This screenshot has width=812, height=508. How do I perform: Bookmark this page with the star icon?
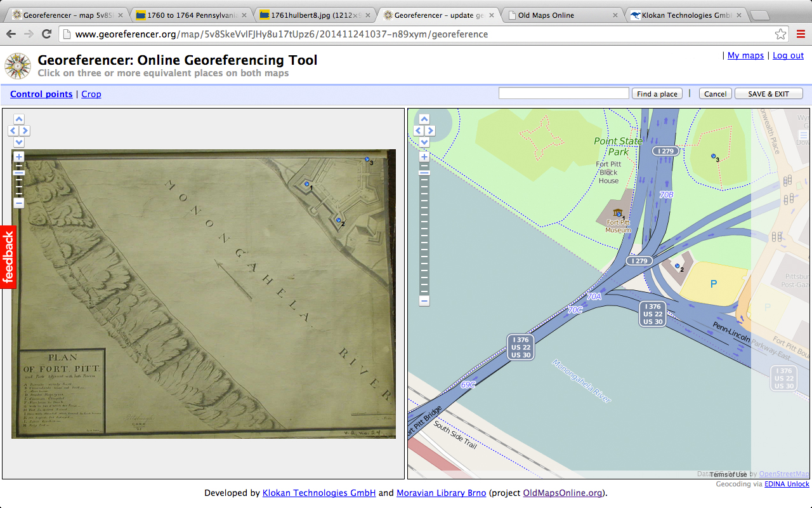(x=781, y=34)
